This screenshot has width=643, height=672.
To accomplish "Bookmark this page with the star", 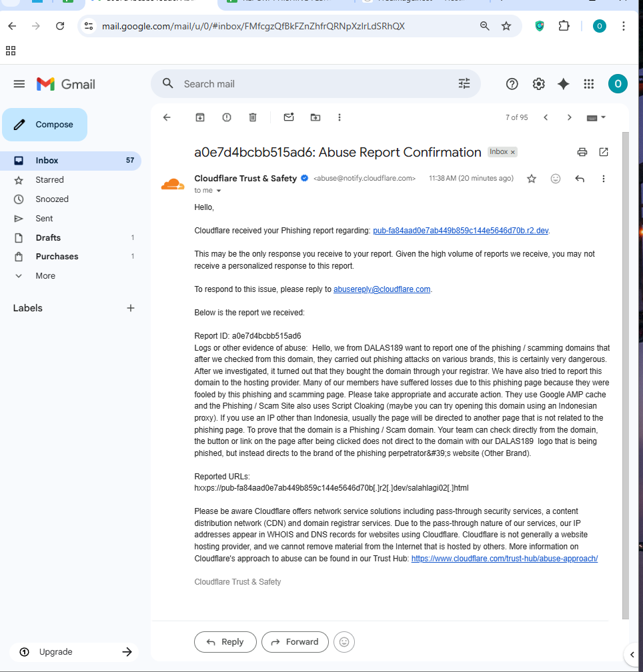I will 506,26.
